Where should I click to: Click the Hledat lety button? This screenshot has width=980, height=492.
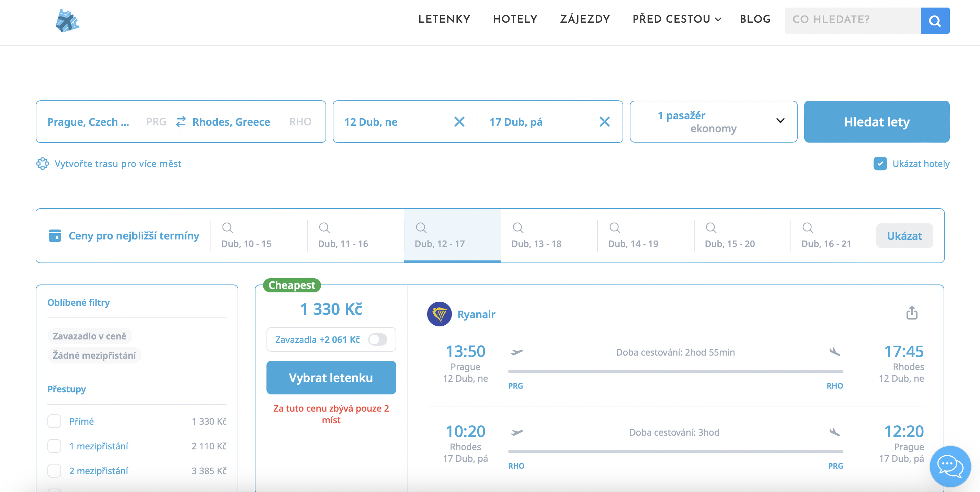(x=876, y=122)
